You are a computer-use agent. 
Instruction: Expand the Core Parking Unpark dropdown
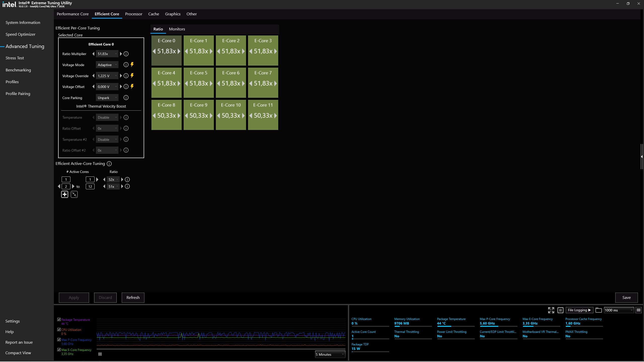107,98
